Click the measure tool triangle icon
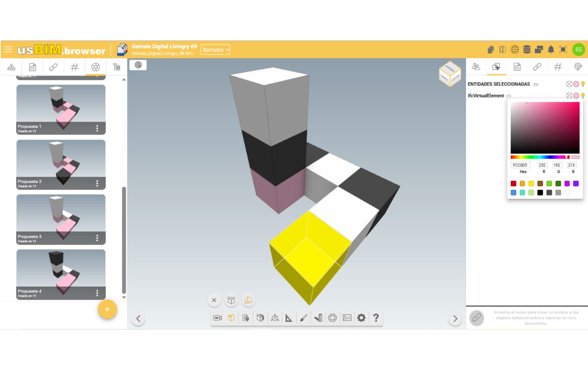Image resolution: width=588 pixels, height=370 pixels. point(289,318)
